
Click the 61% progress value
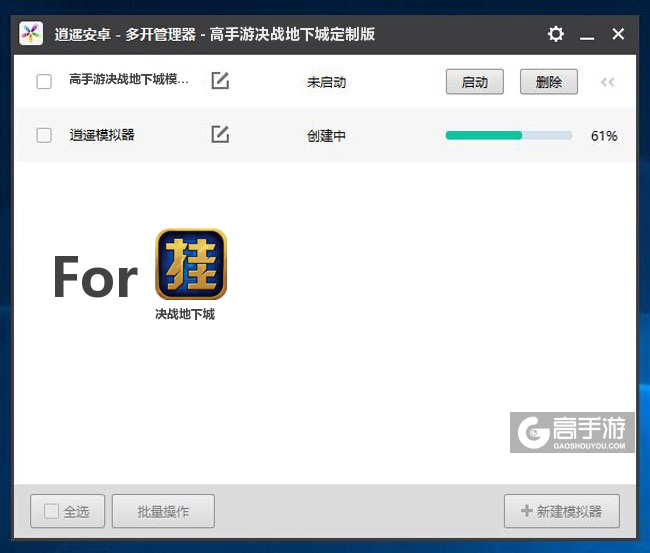click(x=604, y=136)
